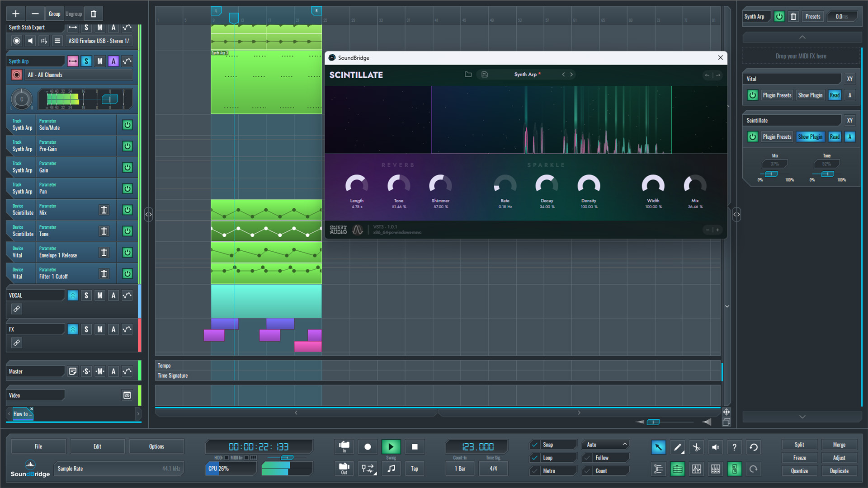Delete the Vital Filter 1 Cutoff lane

coord(104,273)
